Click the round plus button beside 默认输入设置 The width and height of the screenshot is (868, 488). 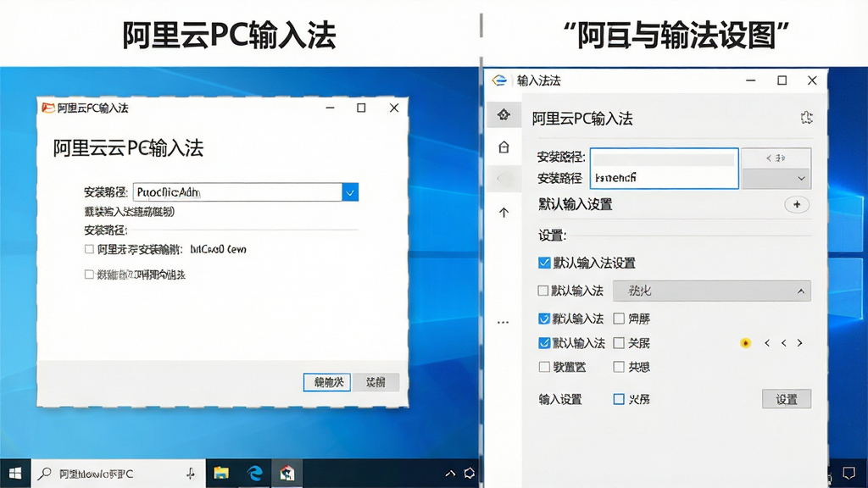tap(797, 205)
